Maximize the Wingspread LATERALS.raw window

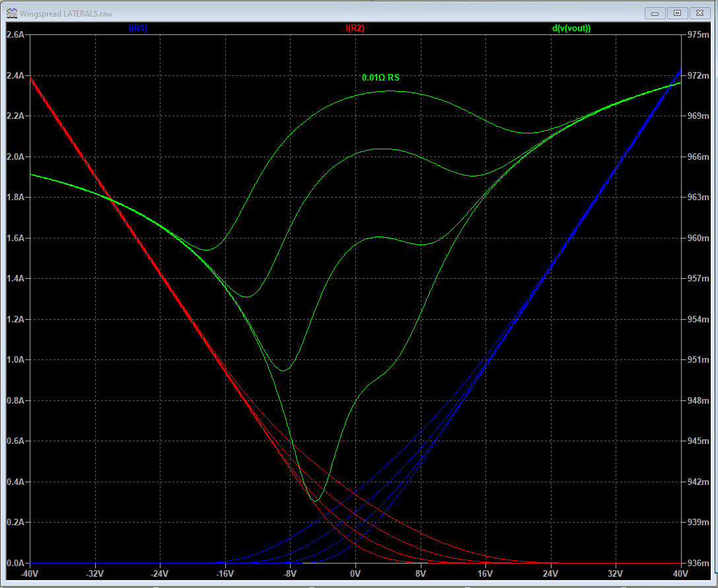(677, 13)
